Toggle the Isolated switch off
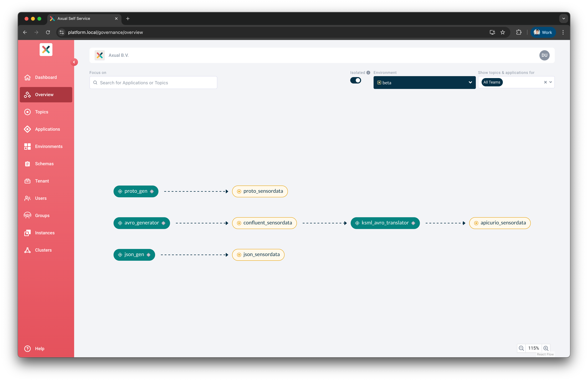The image size is (588, 381). click(x=356, y=80)
